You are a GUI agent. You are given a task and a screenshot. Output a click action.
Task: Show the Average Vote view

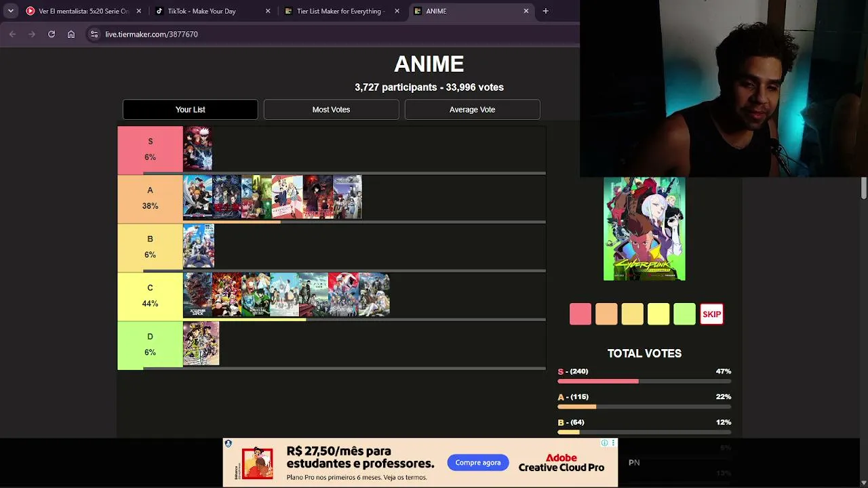click(473, 110)
